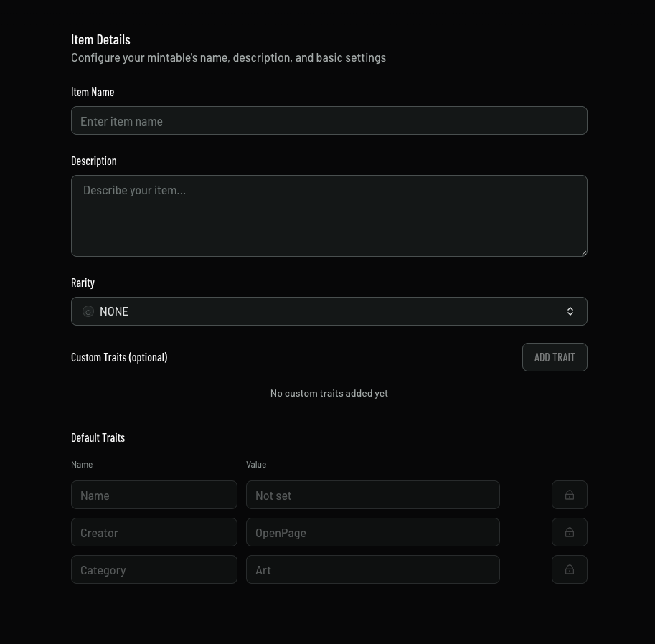Click the 'No custom traits added yet' text
Screen dimensions: 655x644
(x=329, y=393)
